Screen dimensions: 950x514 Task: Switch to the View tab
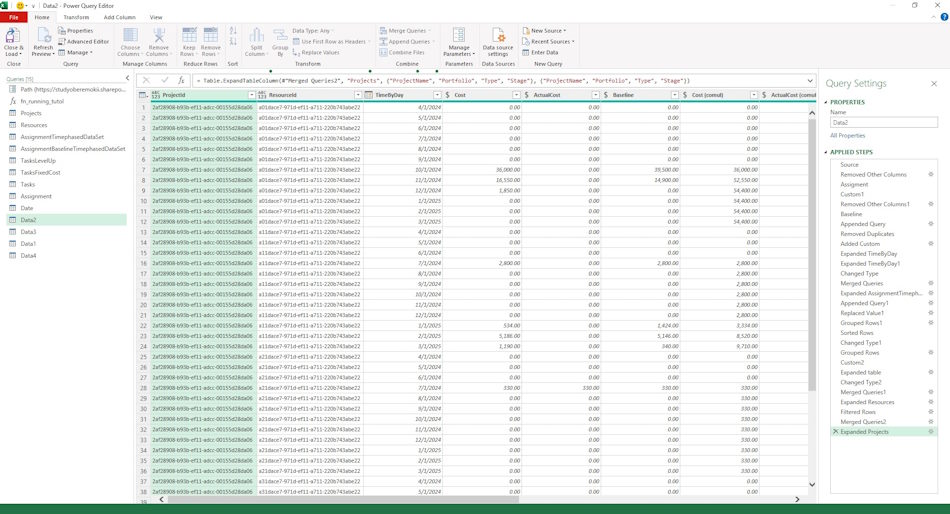(156, 17)
